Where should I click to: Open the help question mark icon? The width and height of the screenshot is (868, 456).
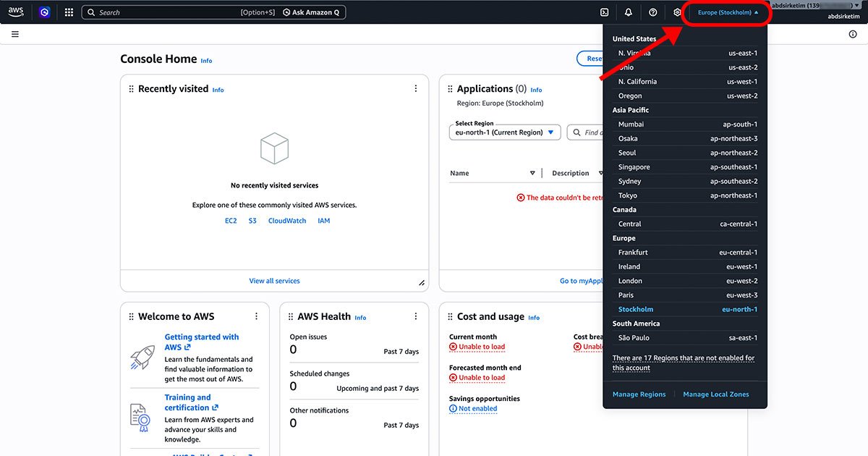(x=652, y=12)
